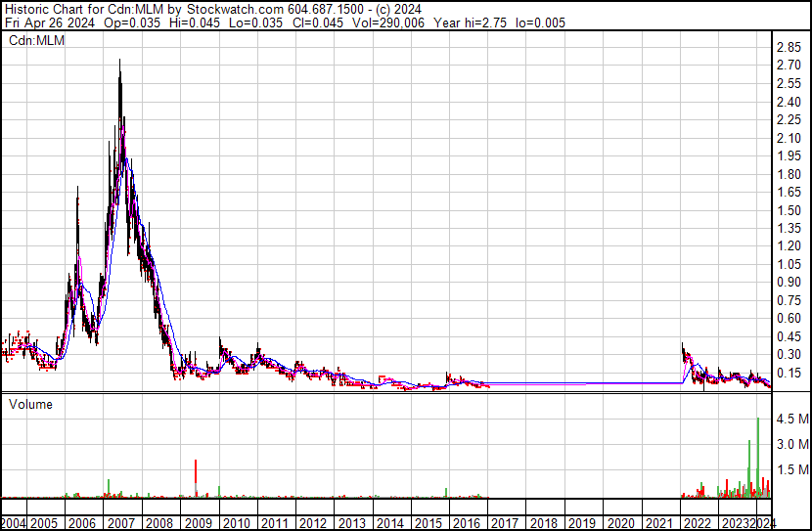Click the 2016 year label on time axis

[467, 523]
